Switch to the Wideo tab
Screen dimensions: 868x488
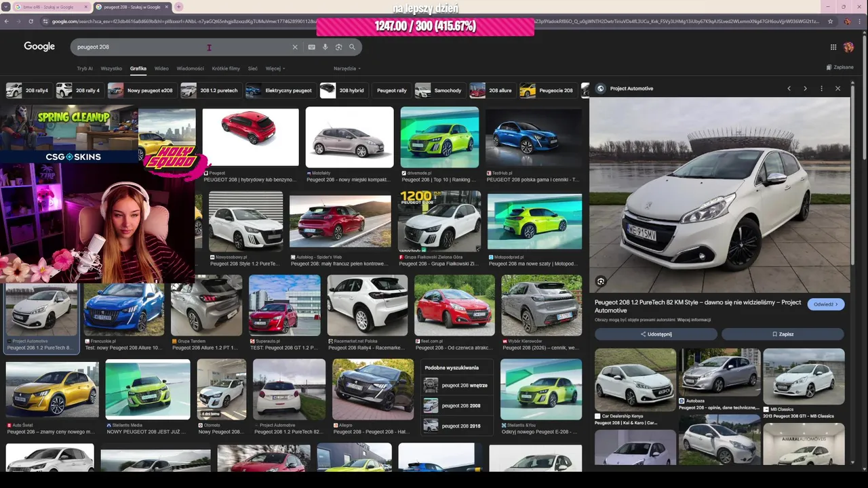tap(161, 68)
